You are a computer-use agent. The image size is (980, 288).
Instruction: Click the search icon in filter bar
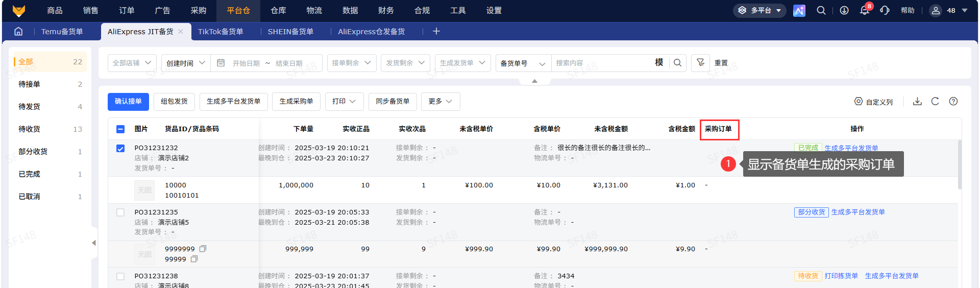point(678,63)
